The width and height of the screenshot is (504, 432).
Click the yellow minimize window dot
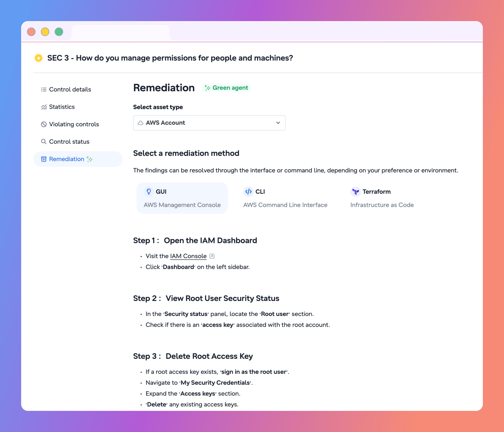45,32
